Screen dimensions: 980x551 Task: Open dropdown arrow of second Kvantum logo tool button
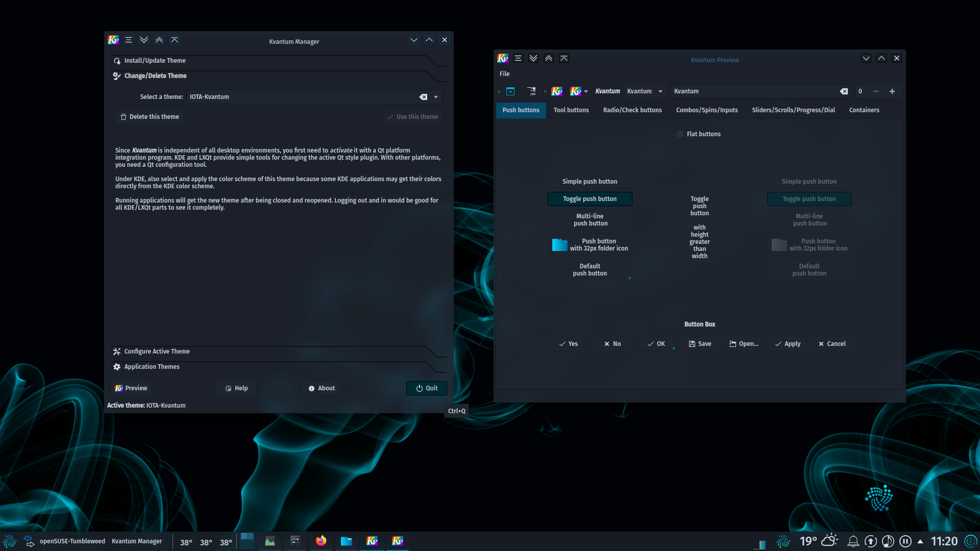point(586,92)
